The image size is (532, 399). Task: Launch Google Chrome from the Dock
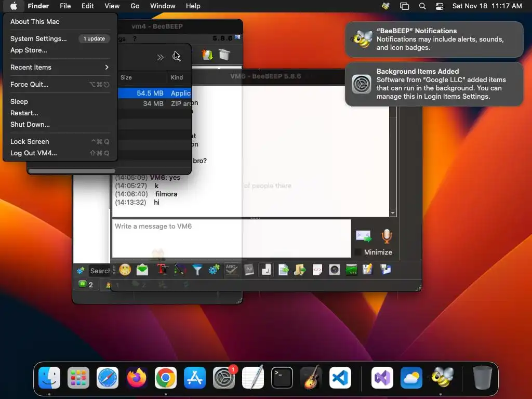(x=166, y=377)
